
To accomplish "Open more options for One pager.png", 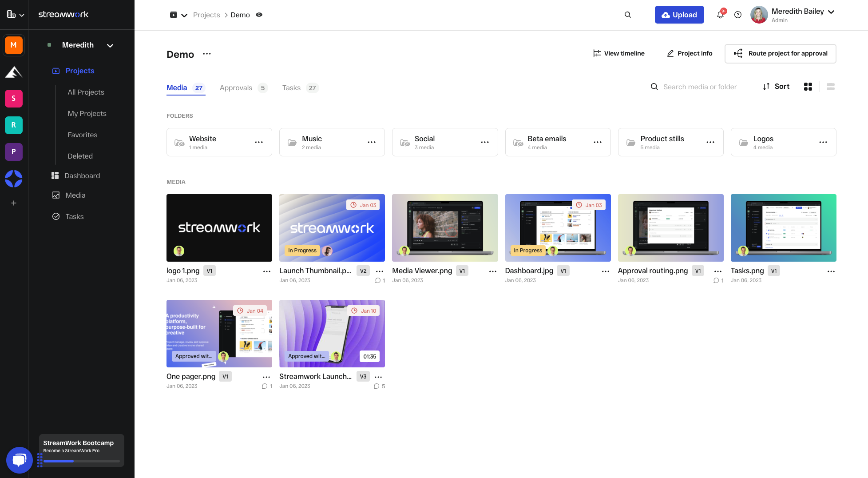I will tap(266, 377).
